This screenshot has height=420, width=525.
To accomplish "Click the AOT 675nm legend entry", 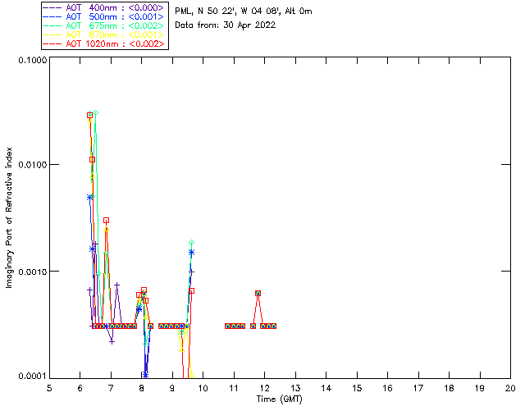I will [x=103, y=25].
